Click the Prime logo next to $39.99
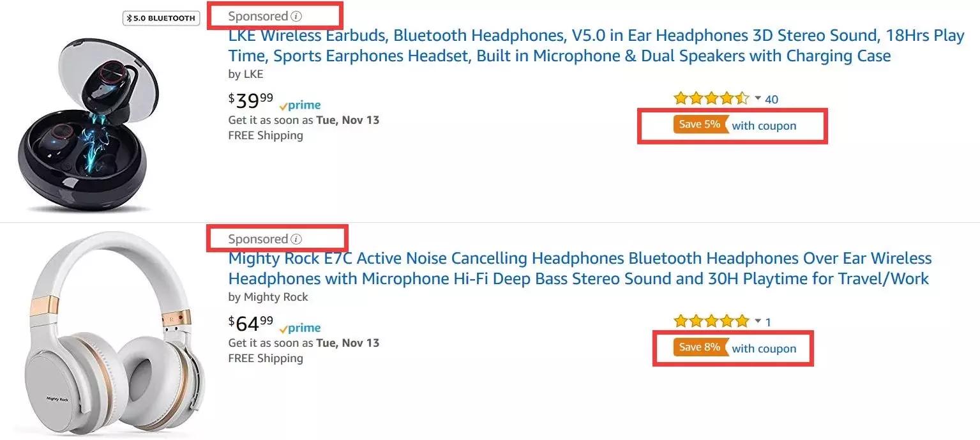 tap(300, 105)
